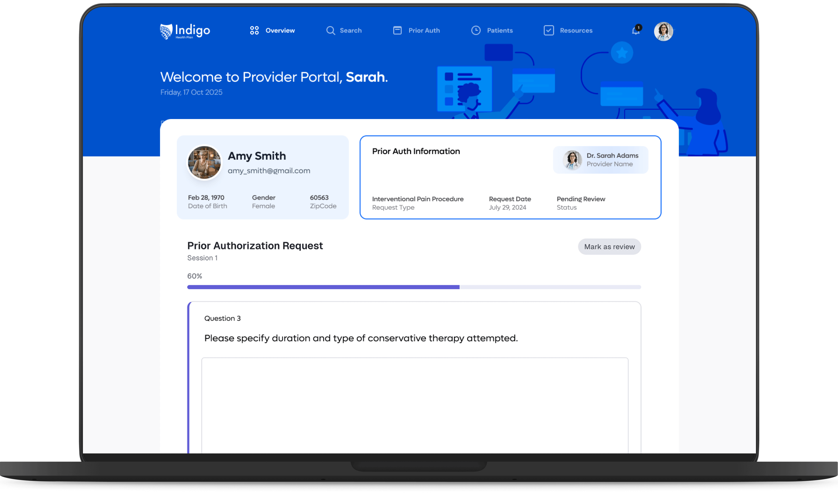Click the Pending Review status text
Viewport: 838px width, 504px height.
(x=581, y=199)
